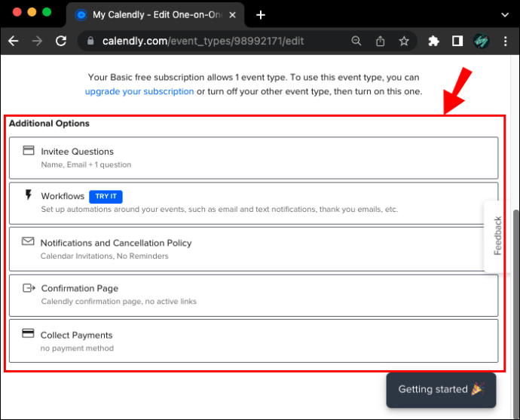The image size is (520, 420).
Task: Click the Workflows automations description text
Action: 219,210
